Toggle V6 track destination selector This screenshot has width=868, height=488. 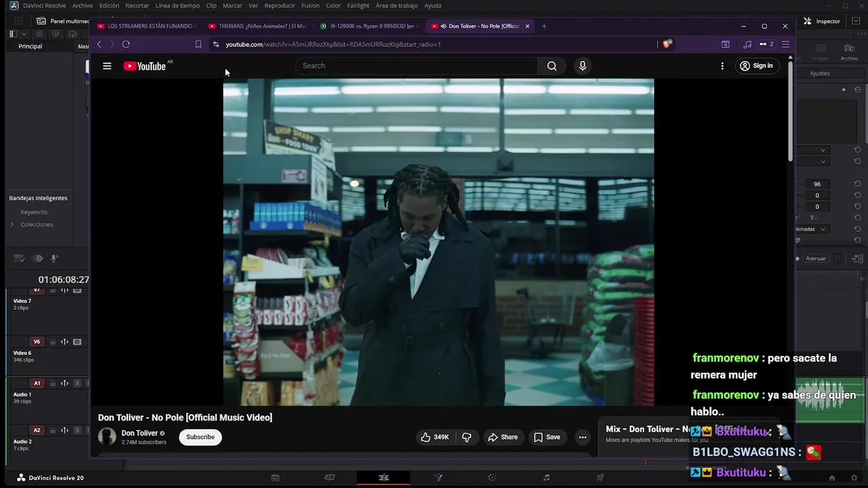(37, 342)
